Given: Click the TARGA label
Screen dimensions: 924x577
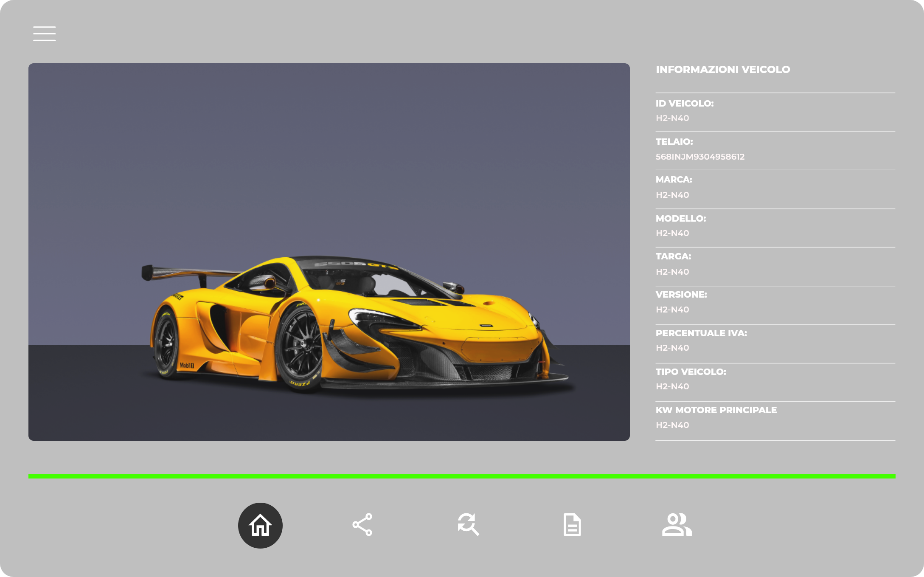Looking at the screenshot, I should pos(673,256).
